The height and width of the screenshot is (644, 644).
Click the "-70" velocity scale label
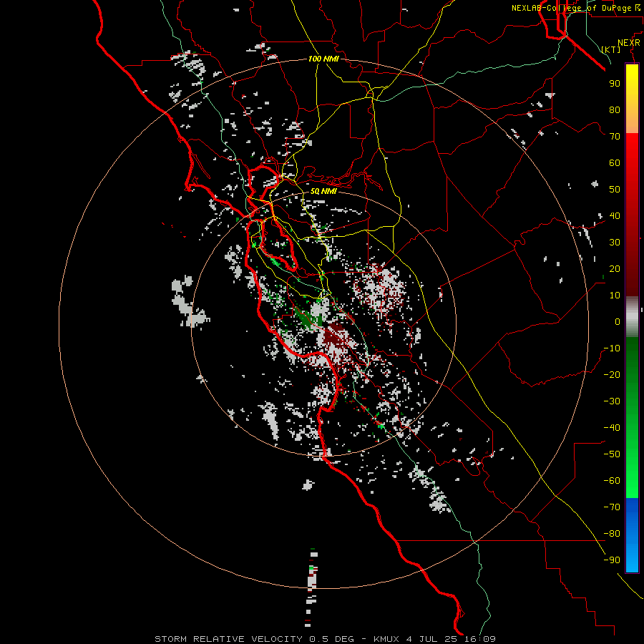point(612,507)
